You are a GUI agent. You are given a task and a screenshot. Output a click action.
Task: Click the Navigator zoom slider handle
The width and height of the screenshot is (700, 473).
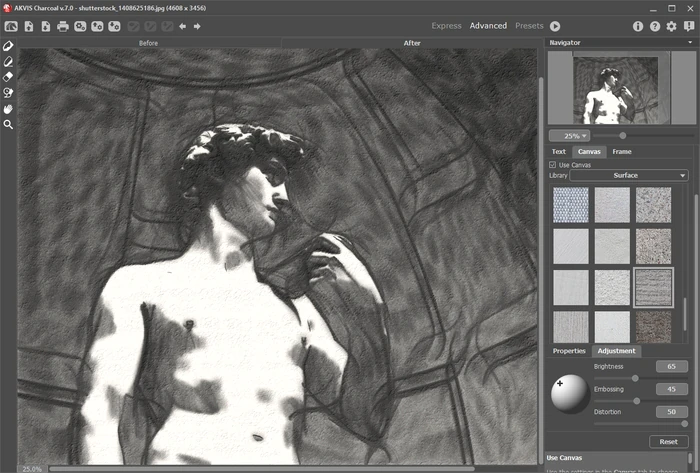(622, 136)
